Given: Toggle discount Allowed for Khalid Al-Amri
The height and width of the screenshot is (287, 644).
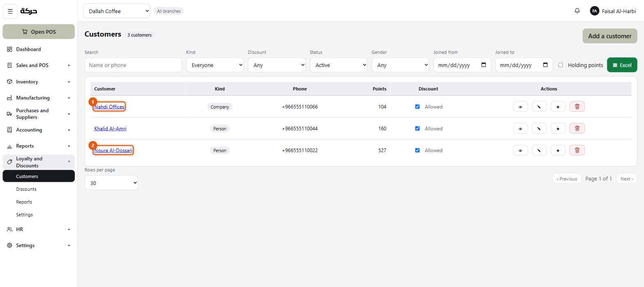Looking at the screenshot, I should tap(417, 128).
